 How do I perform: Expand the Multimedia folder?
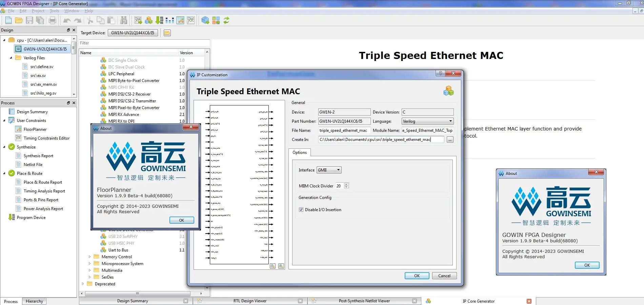(89, 270)
